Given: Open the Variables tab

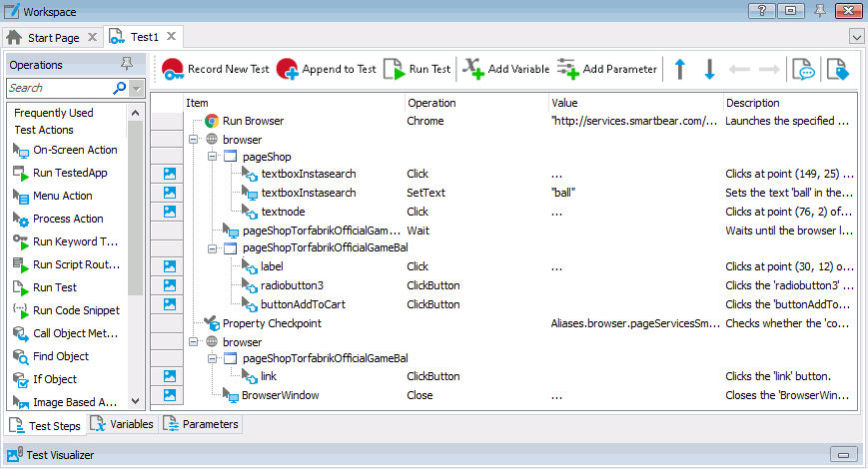Looking at the screenshot, I should click(x=122, y=424).
